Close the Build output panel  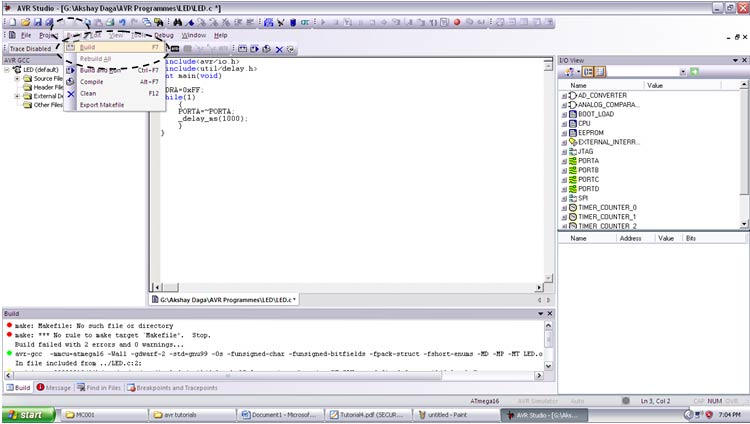click(550, 313)
